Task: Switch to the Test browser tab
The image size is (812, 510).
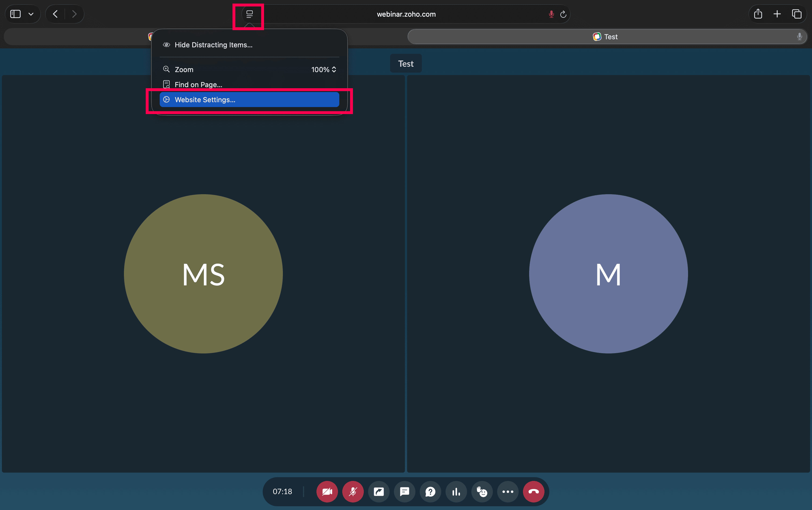Action: tap(607, 36)
